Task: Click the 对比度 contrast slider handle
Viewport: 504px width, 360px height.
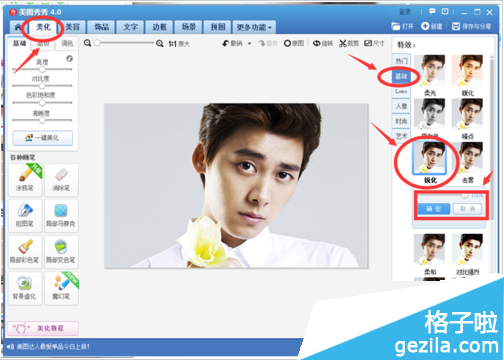Action: pos(42,86)
